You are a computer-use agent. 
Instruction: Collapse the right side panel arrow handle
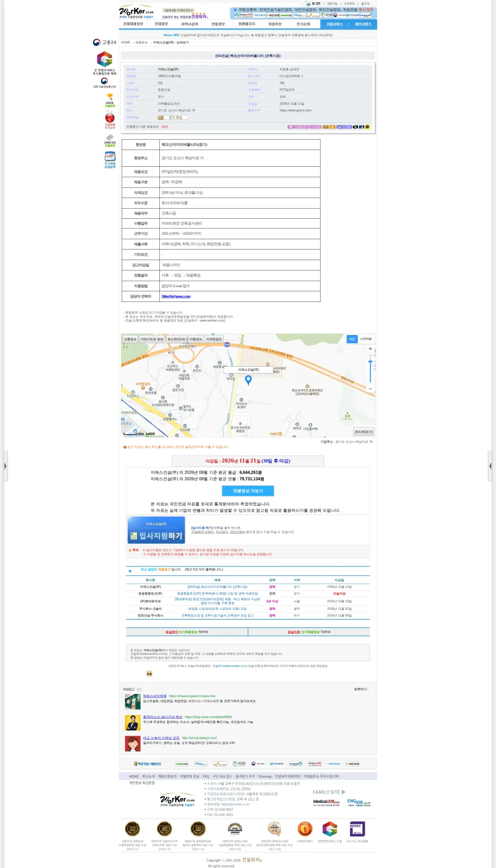(x=490, y=466)
